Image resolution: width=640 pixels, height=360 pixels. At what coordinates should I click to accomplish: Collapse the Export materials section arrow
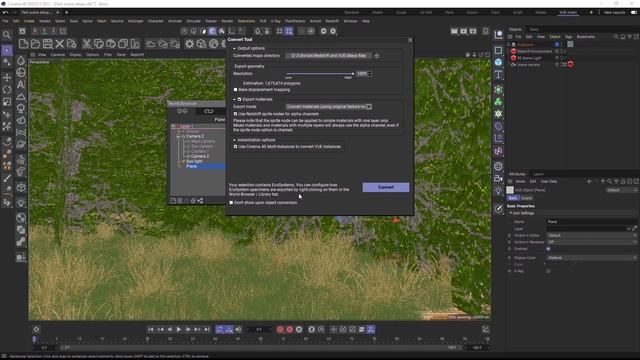click(234, 99)
